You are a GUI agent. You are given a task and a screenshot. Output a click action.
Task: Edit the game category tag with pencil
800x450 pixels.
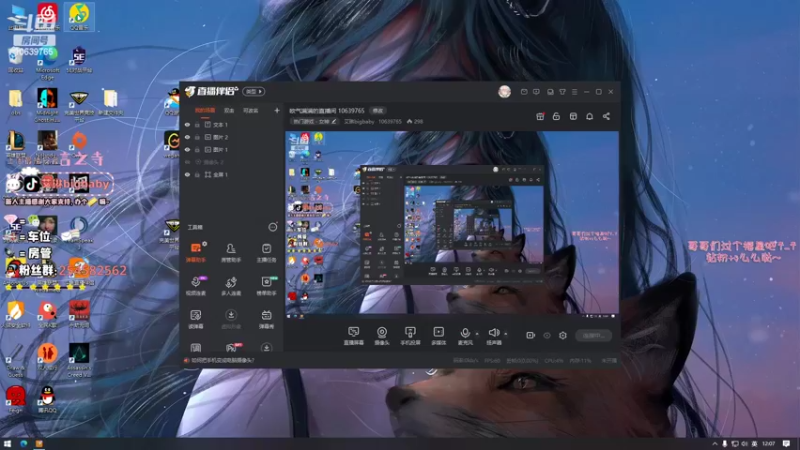pos(334,121)
